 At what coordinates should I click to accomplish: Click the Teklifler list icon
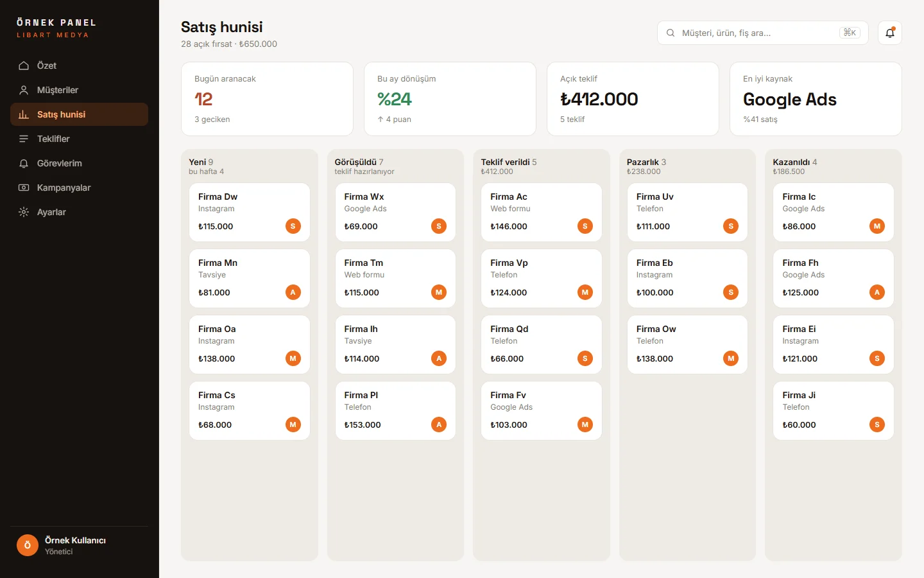click(24, 139)
